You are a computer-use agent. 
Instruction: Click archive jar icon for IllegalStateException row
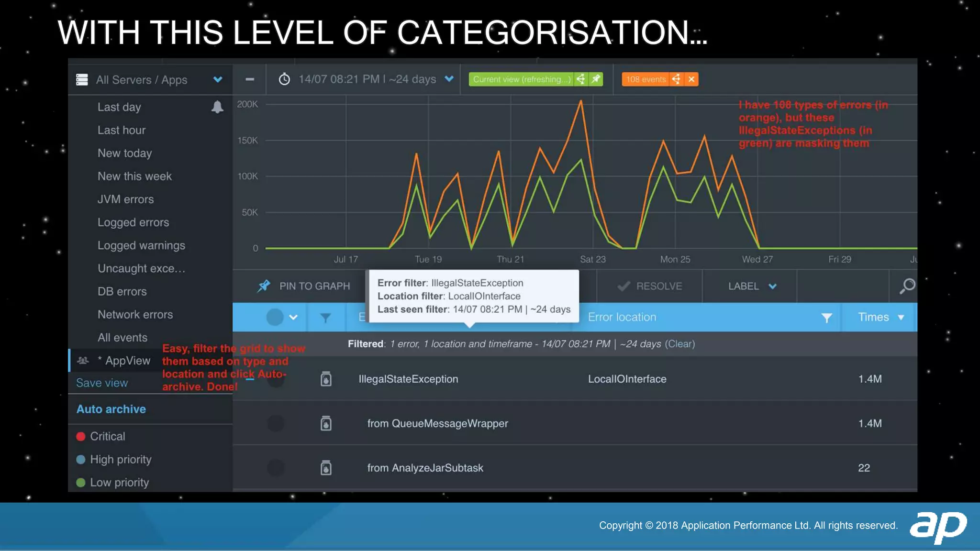326,379
